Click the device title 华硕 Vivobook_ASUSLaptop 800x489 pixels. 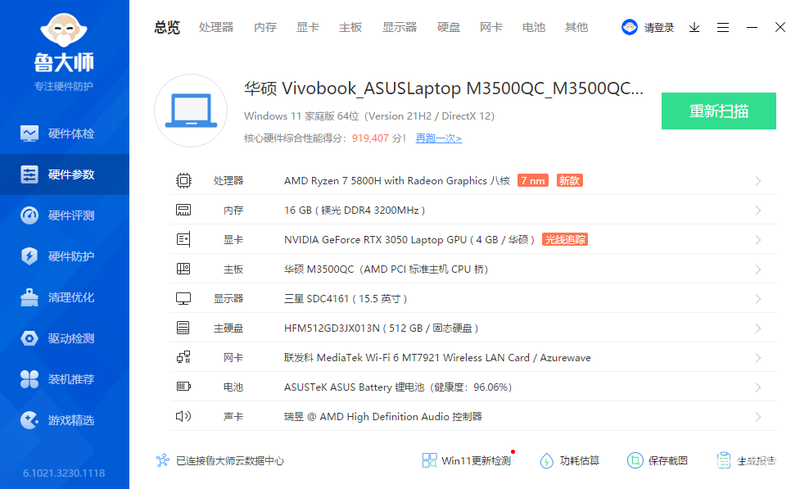(x=443, y=88)
